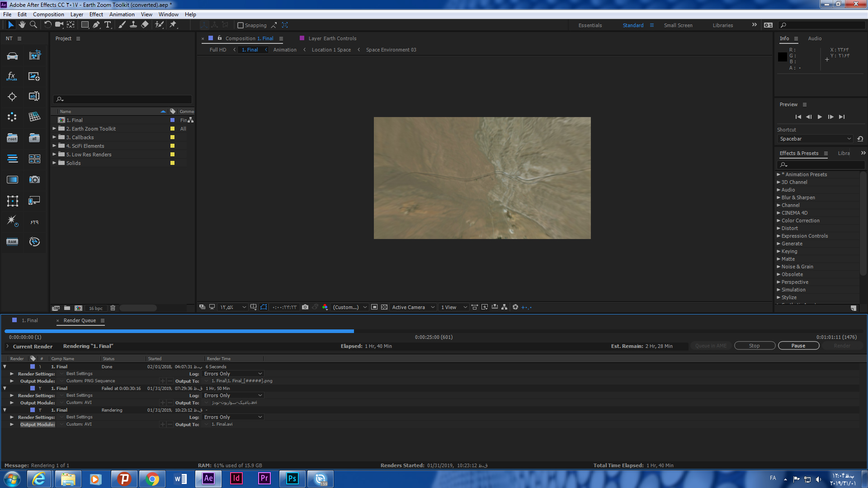Toggle render checkbox for third queue item
This screenshot has height=488, width=868.
pyautogui.click(x=17, y=410)
